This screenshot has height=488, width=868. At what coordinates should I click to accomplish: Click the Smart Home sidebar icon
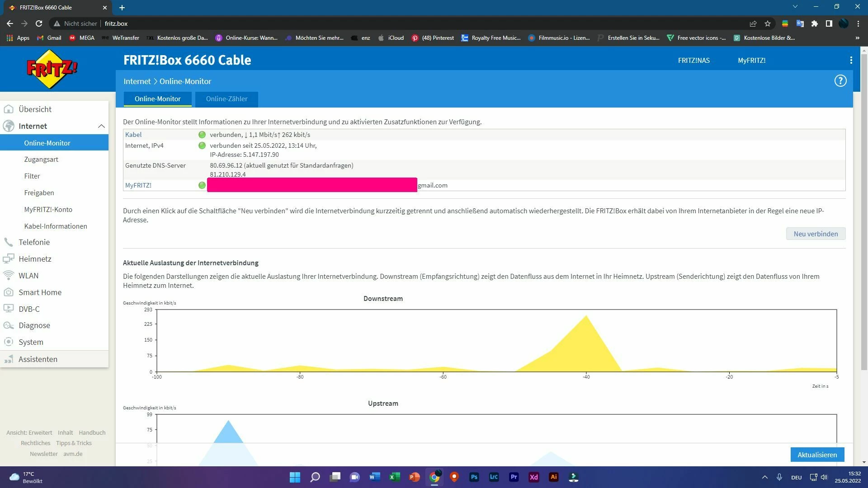(9, 292)
